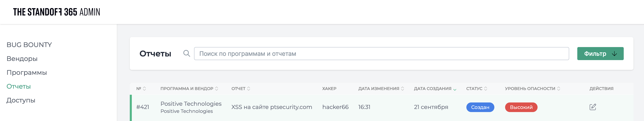This screenshot has width=644, height=121.
Task: Click The Standoff 365 Admin logo
Action: pos(57,12)
